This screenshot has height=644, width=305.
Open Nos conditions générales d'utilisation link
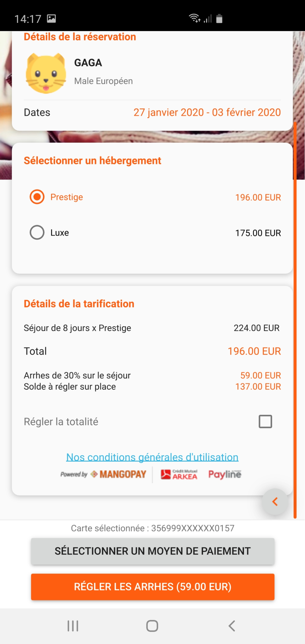coord(152,457)
